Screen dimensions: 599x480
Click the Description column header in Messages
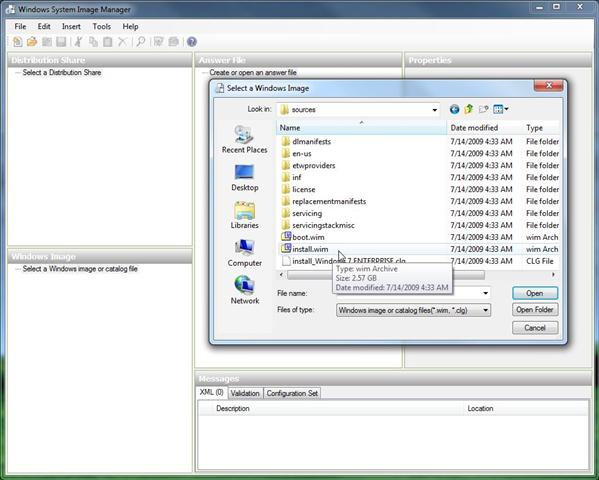tap(233, 409)
